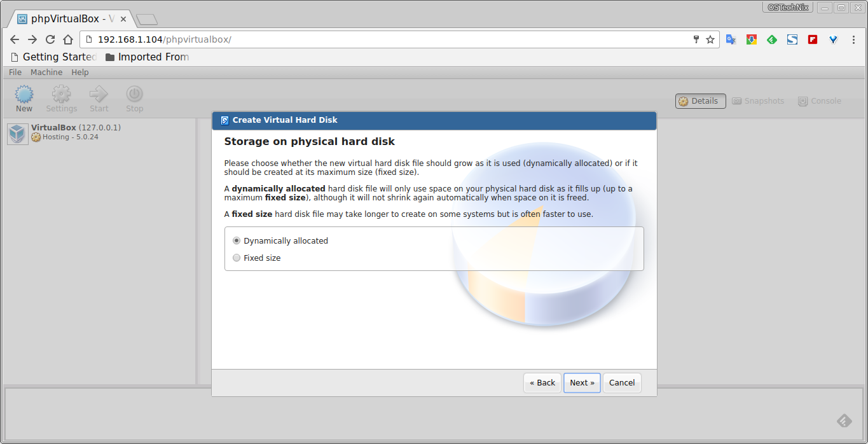
Task: Open the Machine menu
Action: [46, 72]
